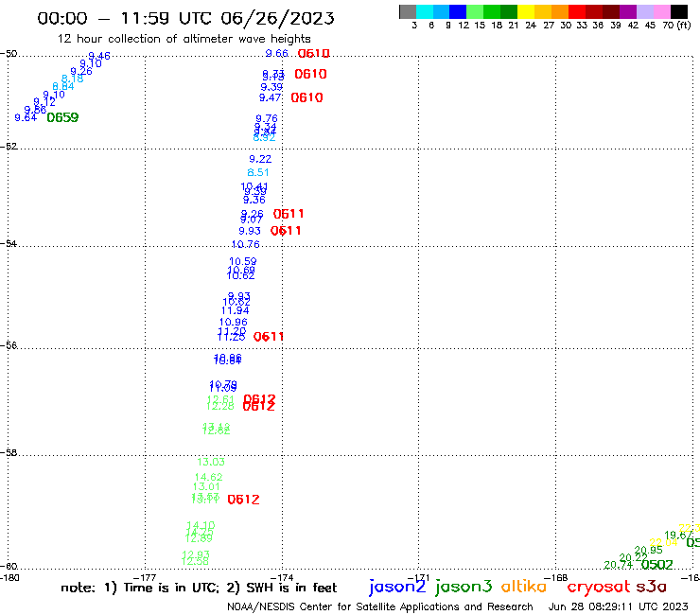
Task: Click the purple swatch in the color scale
Action: point(628,11)
